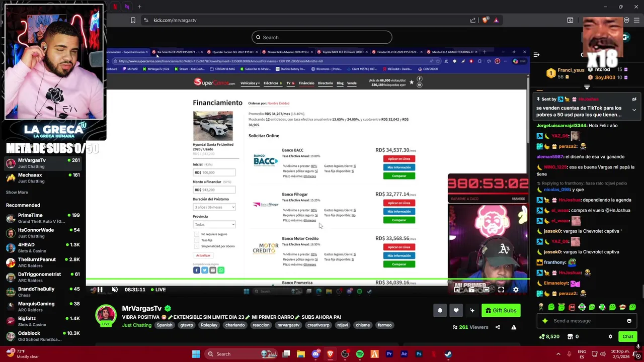Image resolution: width=644 pixels, height=362 pixels.
Task: Follow the channel with heart icon
Action: click(456, 311)
